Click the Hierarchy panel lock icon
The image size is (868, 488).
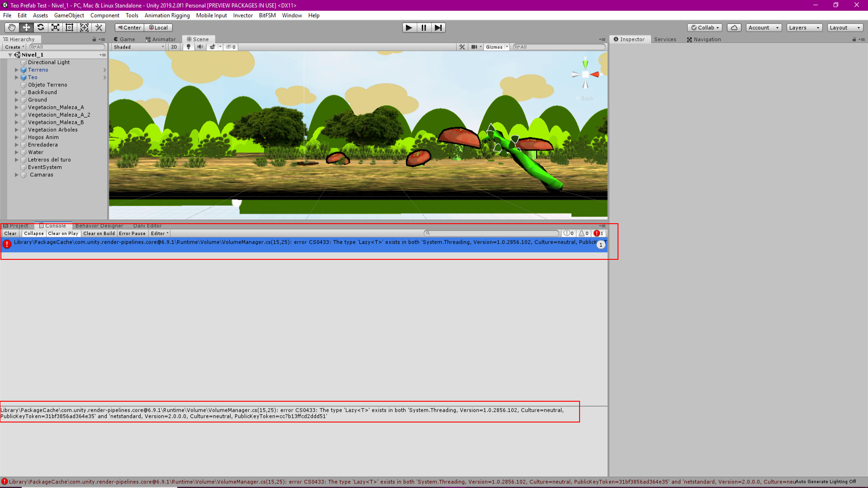coord(94,39)
